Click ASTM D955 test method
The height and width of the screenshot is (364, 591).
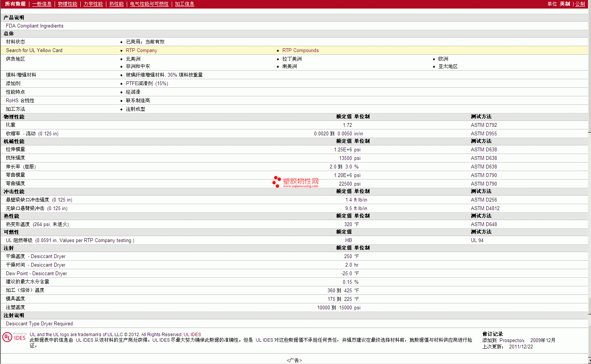click(x=484, y=133)
